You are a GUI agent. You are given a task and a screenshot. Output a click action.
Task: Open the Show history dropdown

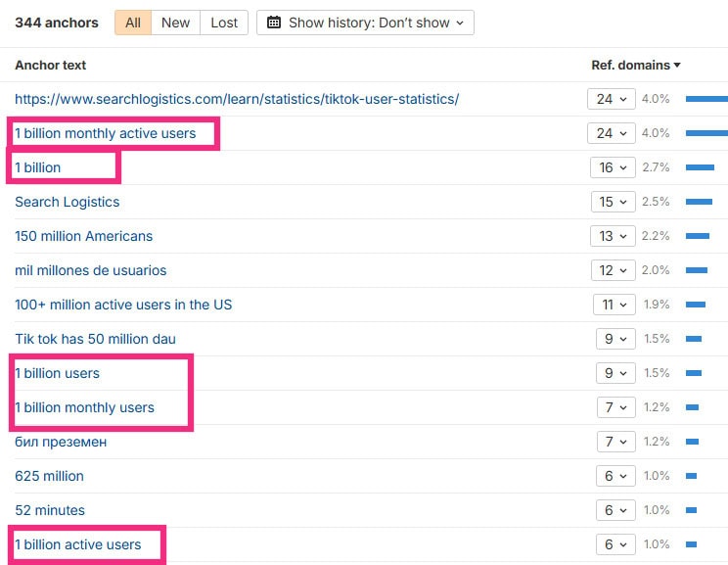point(365,23)
